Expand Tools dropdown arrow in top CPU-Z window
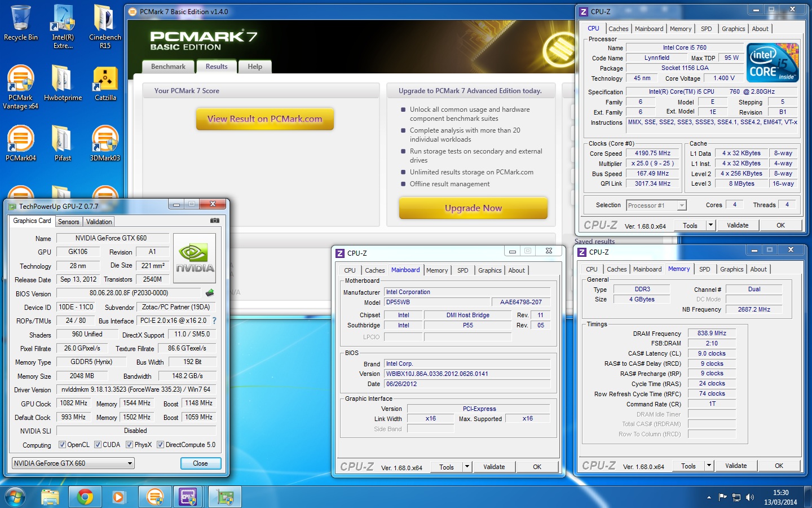This screenshot has width=812, height=508. [x=710, y=225]
